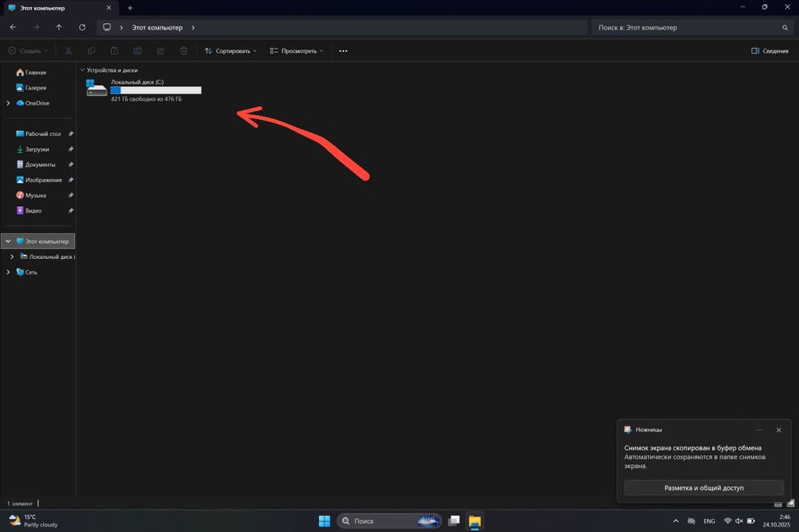Screen dimensions: 799x532
Task: Open Документы in the sidebar
Action: (x=36, y=165)
